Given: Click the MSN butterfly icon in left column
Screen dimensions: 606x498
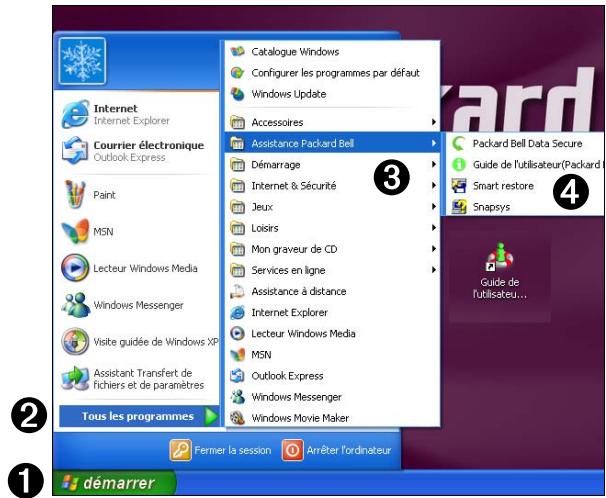Looking at the screenshot, I should coord(75,231).
